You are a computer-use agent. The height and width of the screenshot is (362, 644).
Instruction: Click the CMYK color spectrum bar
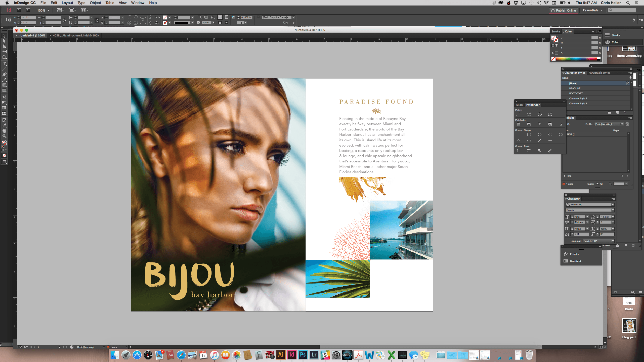tap(576, 59)
